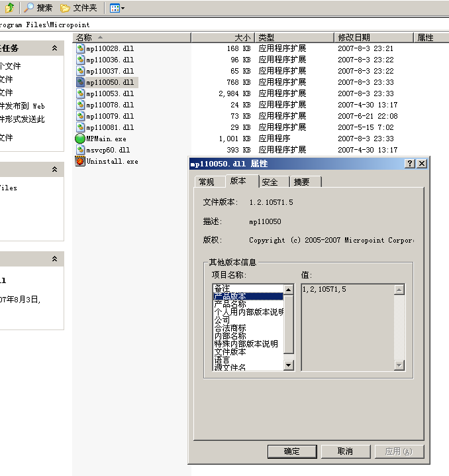Open the 摘要 tab
This screenshot has width=449, height=476.
301,182
